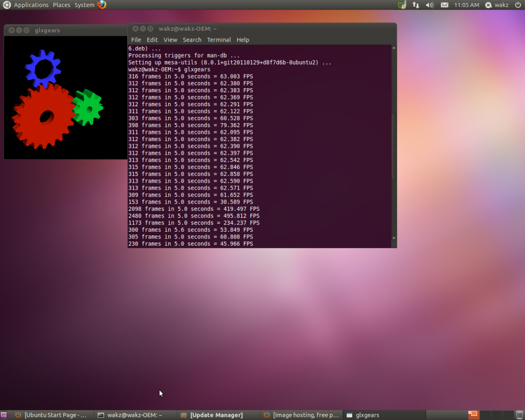The width and height of the screenshot is (525, 420).
Task: Open the wakz user status menu
Action: point(496,5)
